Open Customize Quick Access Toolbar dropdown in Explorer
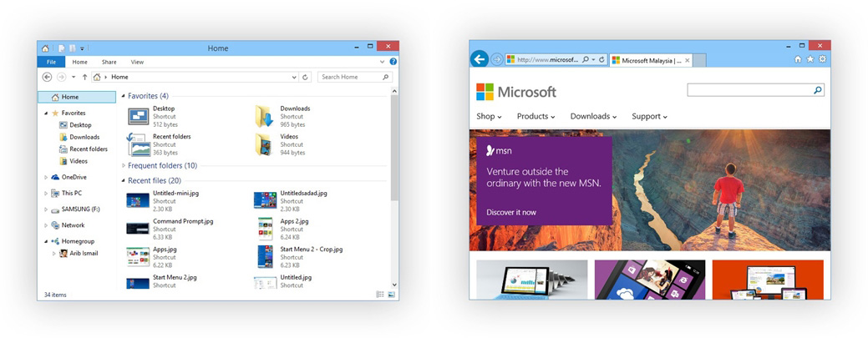 tap(83, 48)
